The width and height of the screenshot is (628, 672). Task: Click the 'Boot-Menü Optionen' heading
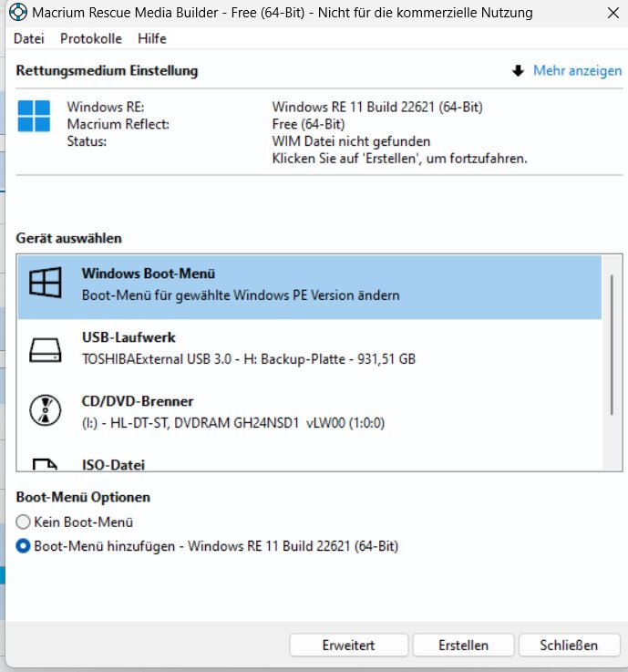click(x=83, y=497)
